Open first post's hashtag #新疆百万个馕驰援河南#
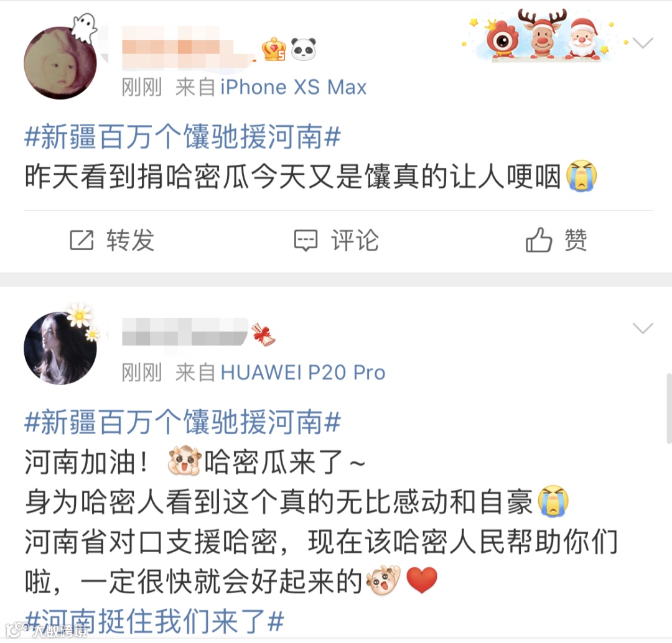672x643 pixels. (182, 137)
